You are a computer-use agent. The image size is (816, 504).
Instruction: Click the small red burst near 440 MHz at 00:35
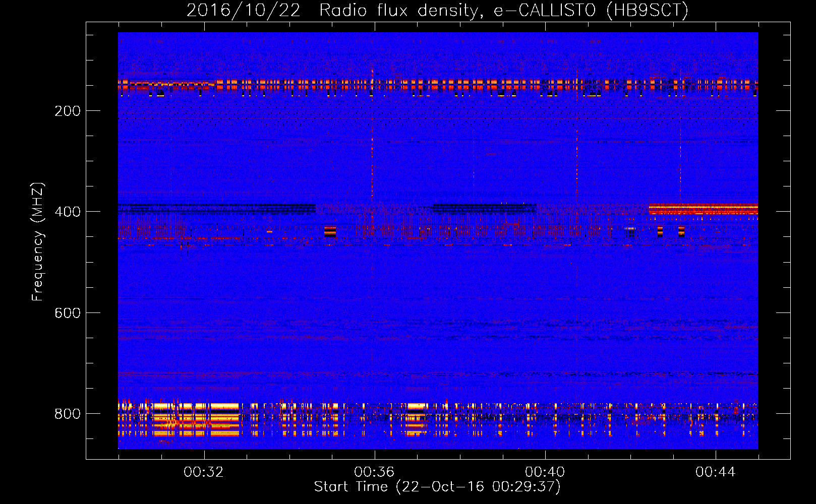[330, 231]
